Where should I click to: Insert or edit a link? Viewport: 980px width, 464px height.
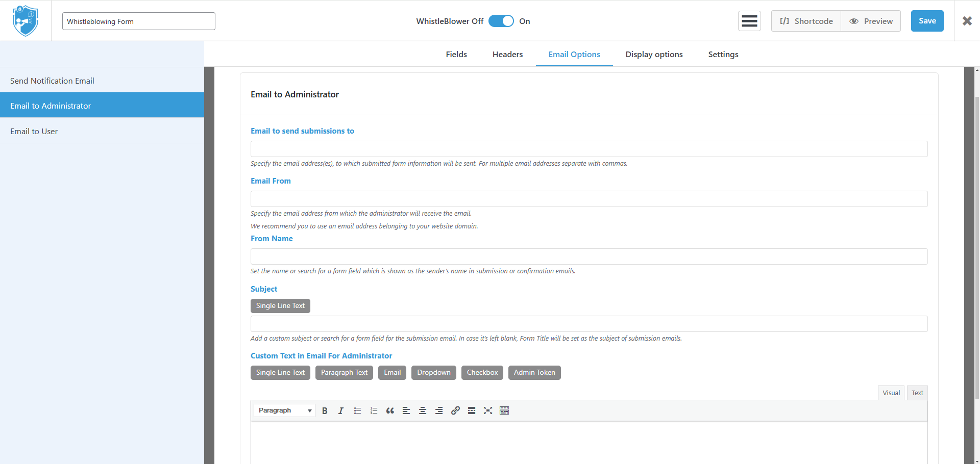click(x=455, y=410)
